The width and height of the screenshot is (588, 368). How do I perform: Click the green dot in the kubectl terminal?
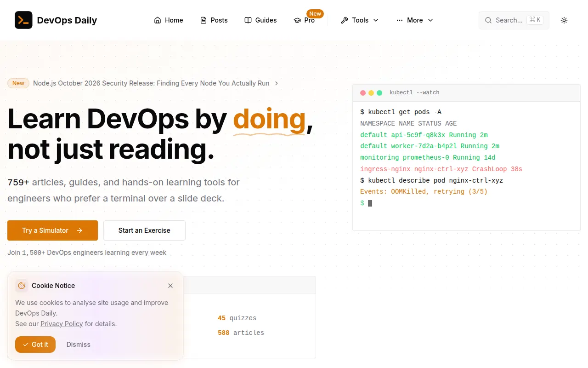point(379,93)
